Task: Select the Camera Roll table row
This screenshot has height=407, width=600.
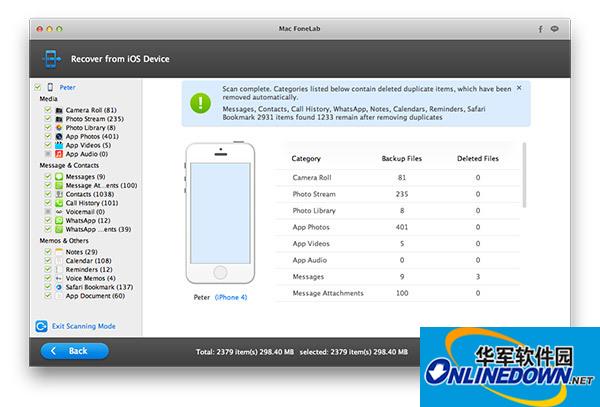Action: (398, 177)
